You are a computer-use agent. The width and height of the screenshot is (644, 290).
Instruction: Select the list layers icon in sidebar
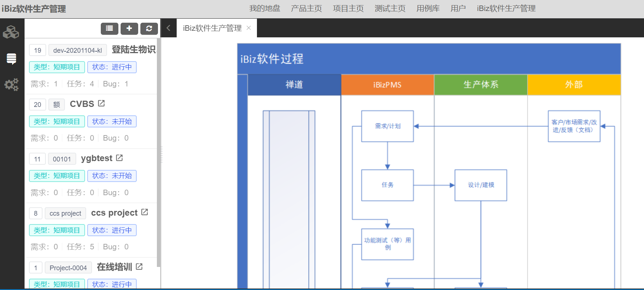(x=11, y=59)
